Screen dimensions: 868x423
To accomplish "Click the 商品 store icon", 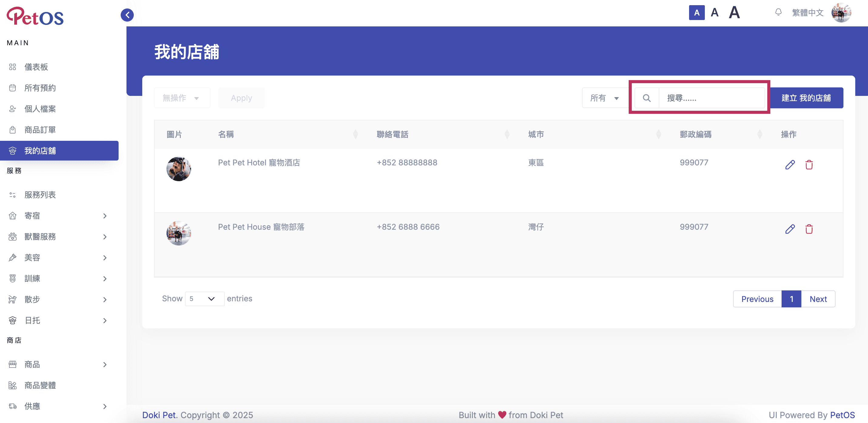I will pos(12,364).
